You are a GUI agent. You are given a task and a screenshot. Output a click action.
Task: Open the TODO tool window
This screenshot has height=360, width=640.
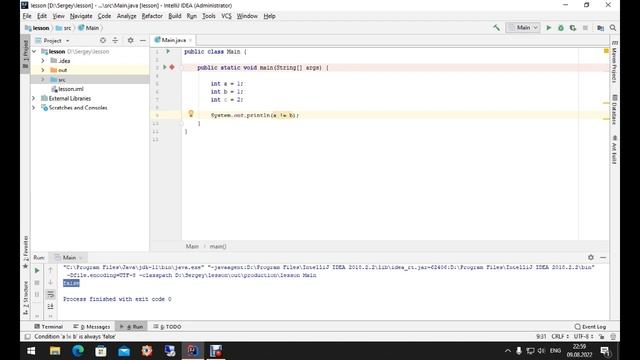click(x=167, y=327)
